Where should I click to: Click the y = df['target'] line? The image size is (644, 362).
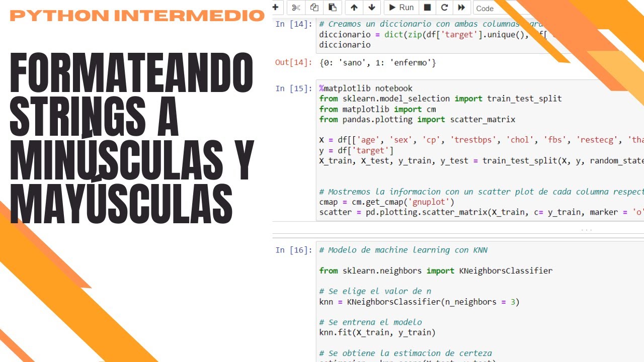click(356, 150)
